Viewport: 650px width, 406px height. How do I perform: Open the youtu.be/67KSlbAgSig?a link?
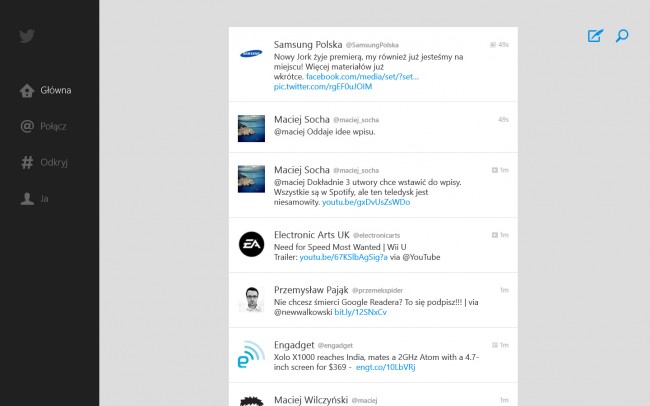[344, 257]
